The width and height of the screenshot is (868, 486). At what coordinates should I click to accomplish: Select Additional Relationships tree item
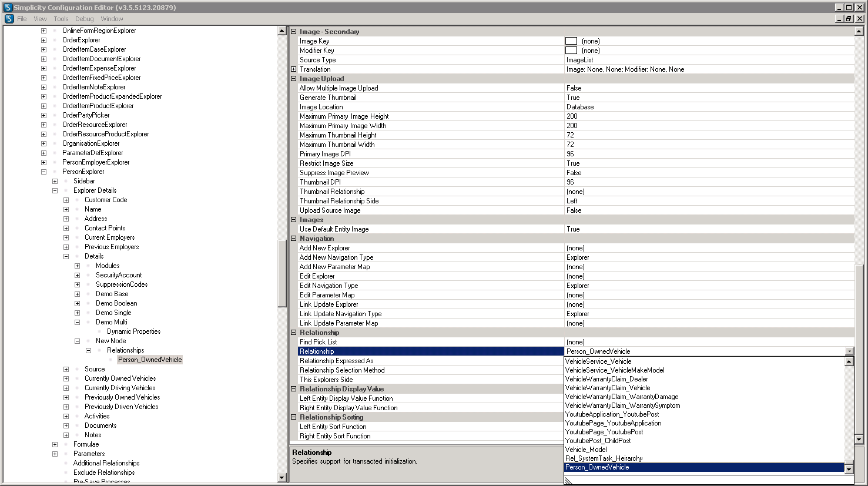click(x=106, y=463)
